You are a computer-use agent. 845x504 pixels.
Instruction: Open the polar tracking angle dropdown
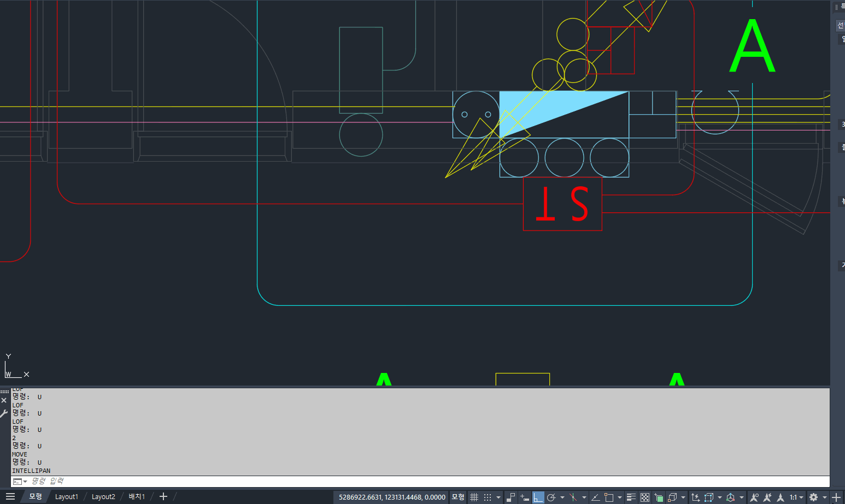point(562,497)
